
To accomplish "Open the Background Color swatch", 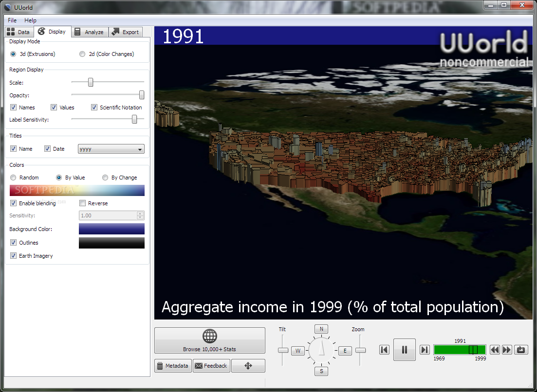I will [x=111, y=229].
